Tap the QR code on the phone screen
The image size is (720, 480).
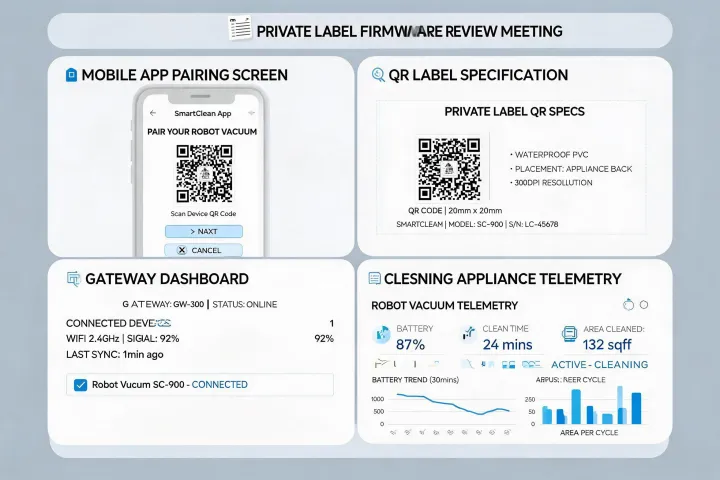click(204, 174)
